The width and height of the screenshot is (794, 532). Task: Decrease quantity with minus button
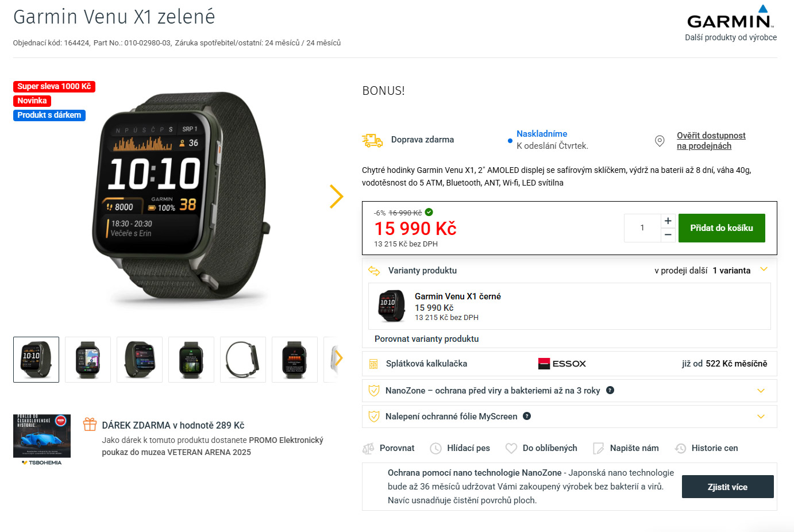point(668,235)
